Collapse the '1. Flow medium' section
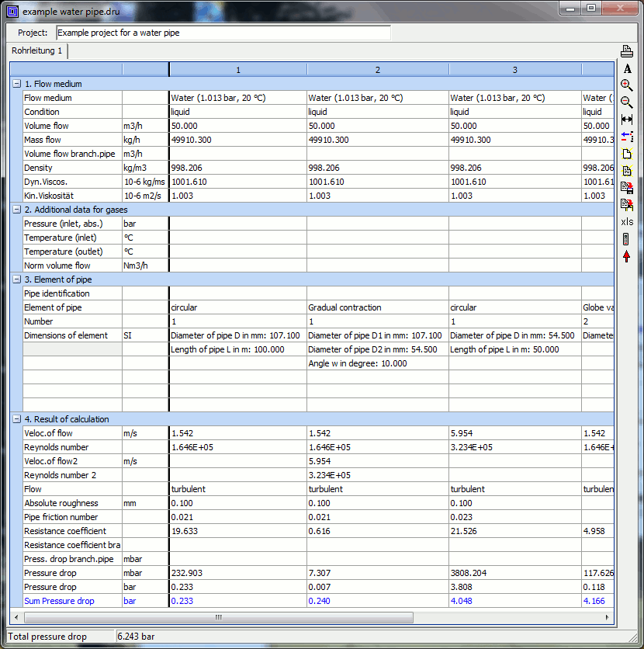 16,84
